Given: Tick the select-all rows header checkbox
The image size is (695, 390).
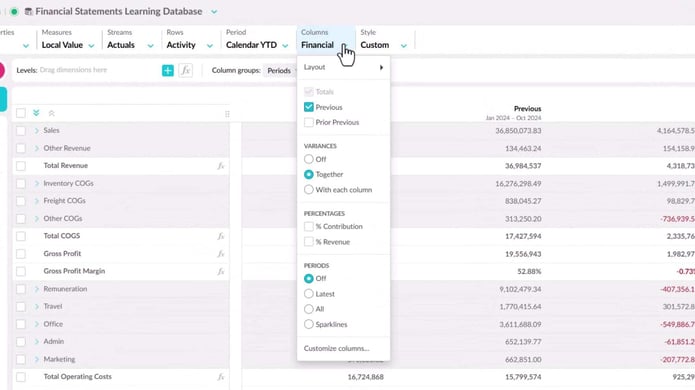Looking at the screenshot, I should click(21, 113).
